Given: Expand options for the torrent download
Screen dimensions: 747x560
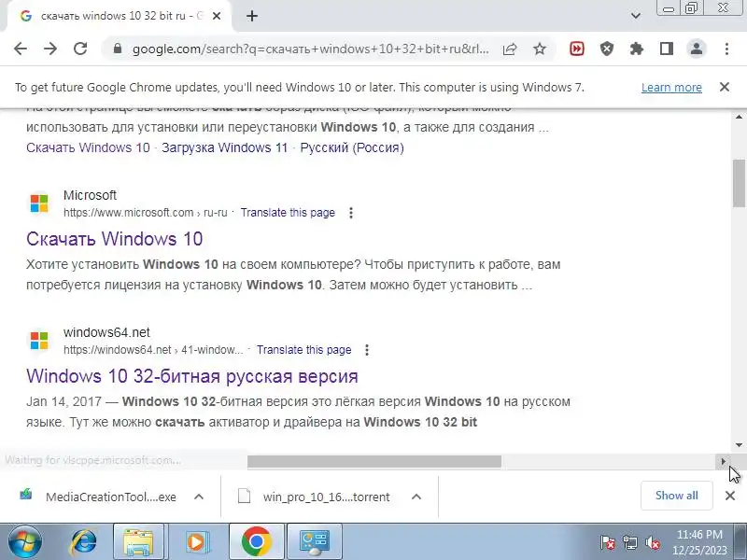Looking at the screenshot, I should (416, 497).
